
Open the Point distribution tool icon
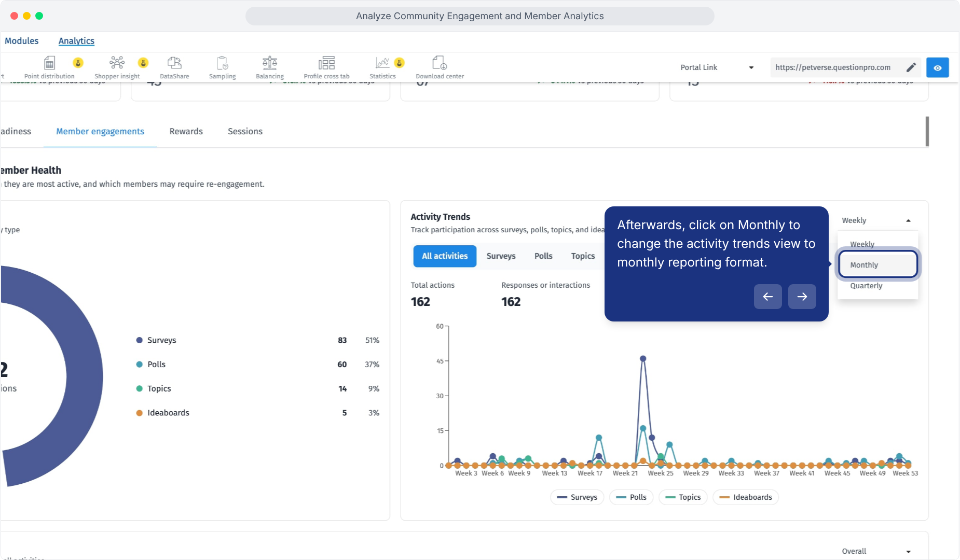click(49, 63)
